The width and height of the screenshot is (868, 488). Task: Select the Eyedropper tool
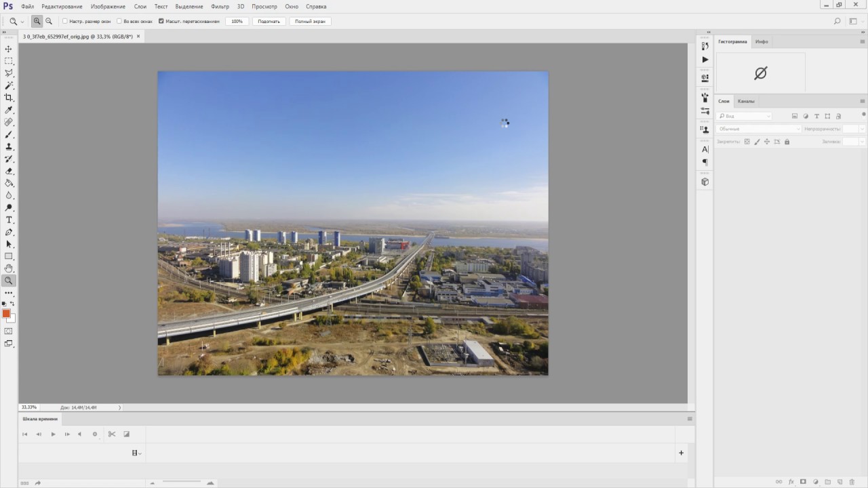point(9,110)
